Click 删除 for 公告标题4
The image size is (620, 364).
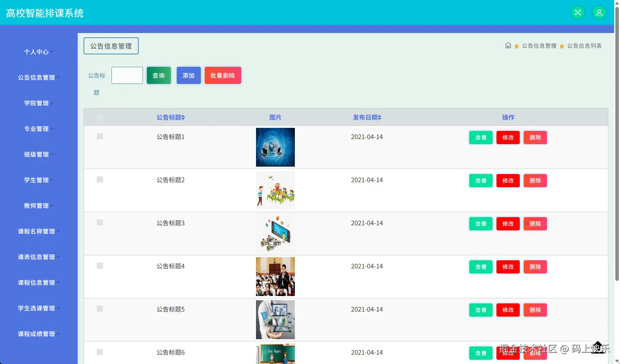(x=535, y=267)
